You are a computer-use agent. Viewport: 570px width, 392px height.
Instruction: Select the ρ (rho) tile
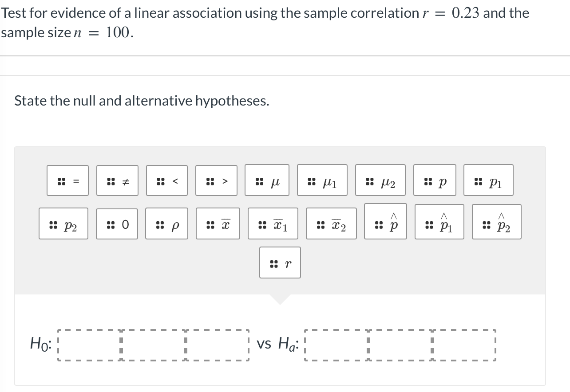coord(166,222)
